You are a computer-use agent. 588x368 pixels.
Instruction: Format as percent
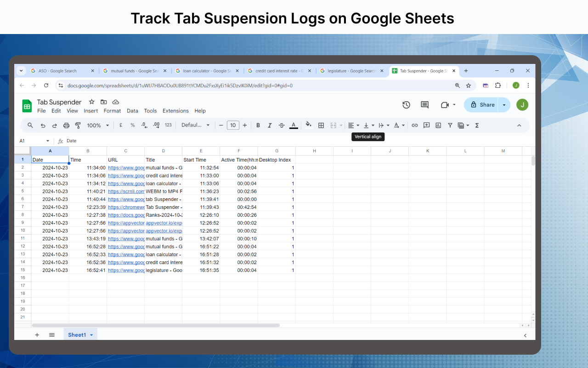(132, 125)
